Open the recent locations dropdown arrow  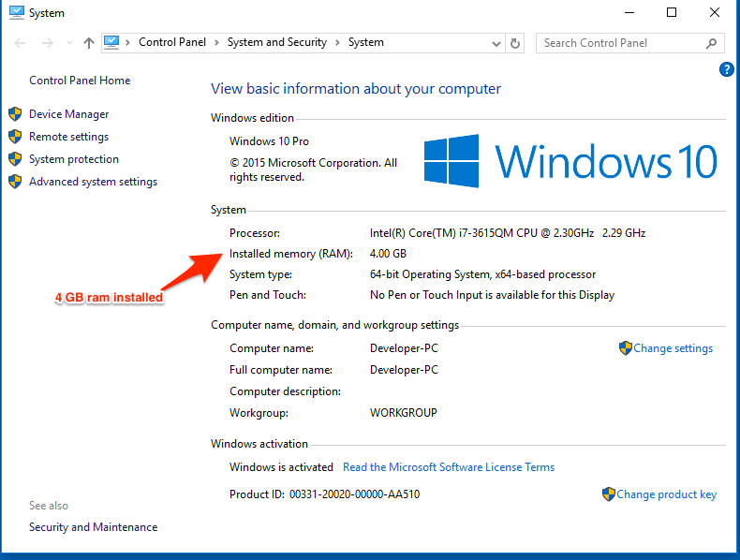pos(70,43)
